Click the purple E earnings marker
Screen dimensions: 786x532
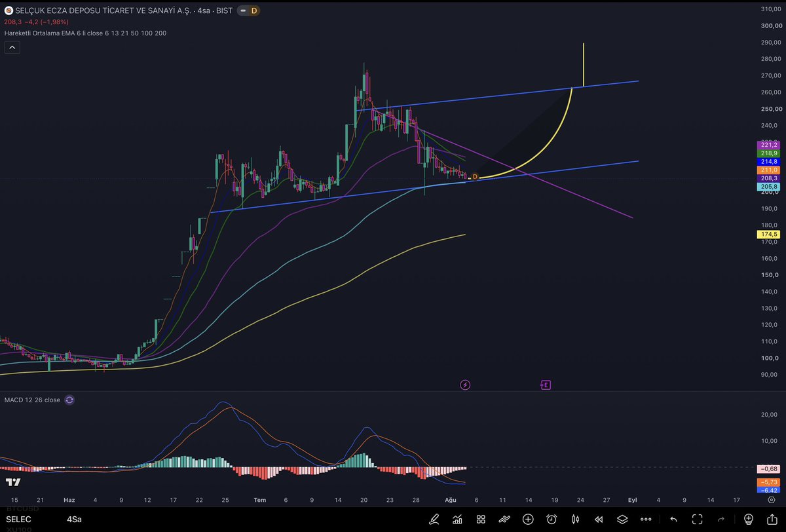point(546,385)
